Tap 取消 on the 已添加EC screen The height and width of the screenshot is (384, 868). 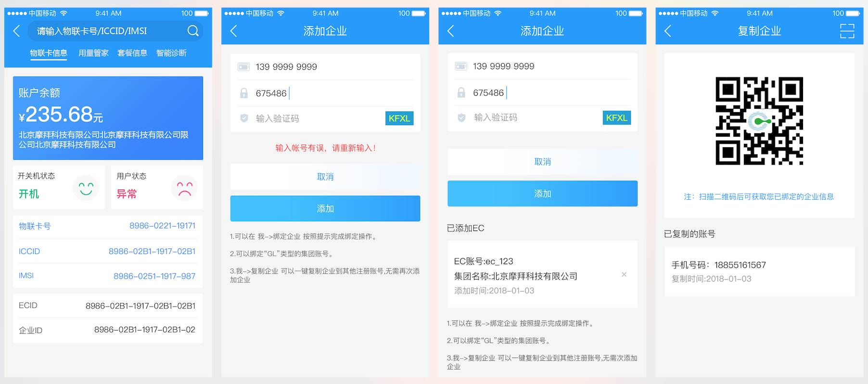tap(542, 162)
